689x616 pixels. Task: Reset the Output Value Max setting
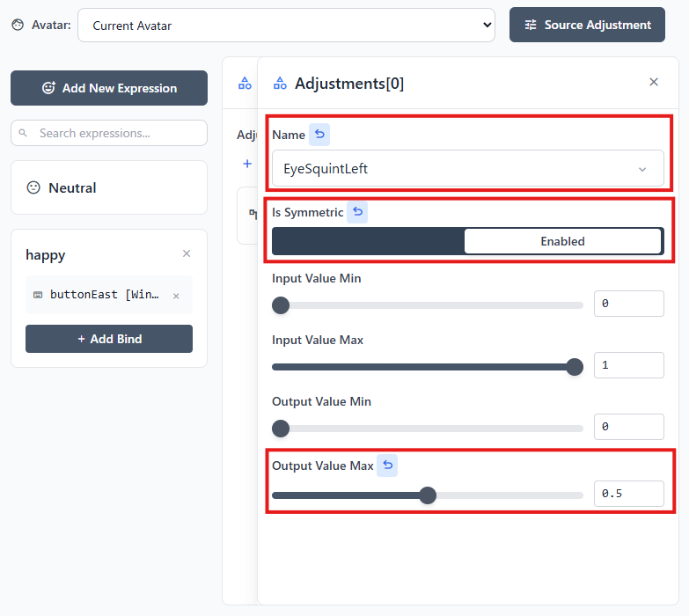[x=387, y=466]
